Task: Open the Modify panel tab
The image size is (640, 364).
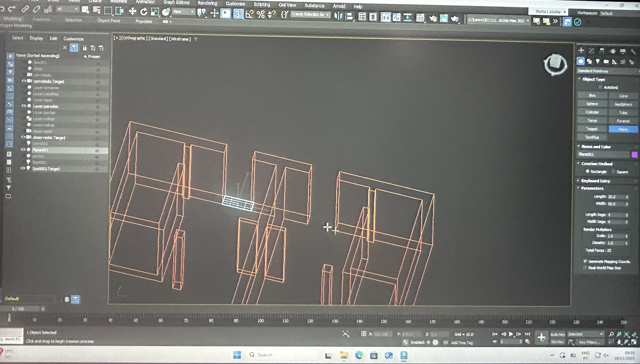Action: [x=591, y=51]
